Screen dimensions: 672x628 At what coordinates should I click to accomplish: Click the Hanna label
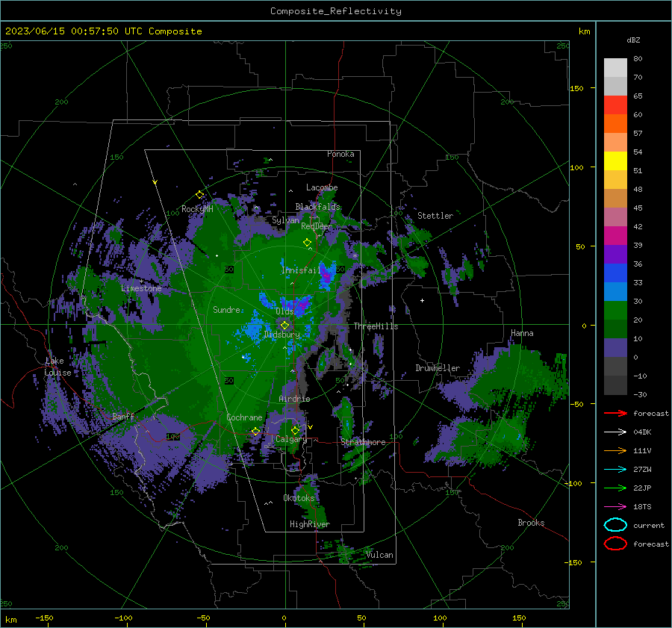pos(522,333)
